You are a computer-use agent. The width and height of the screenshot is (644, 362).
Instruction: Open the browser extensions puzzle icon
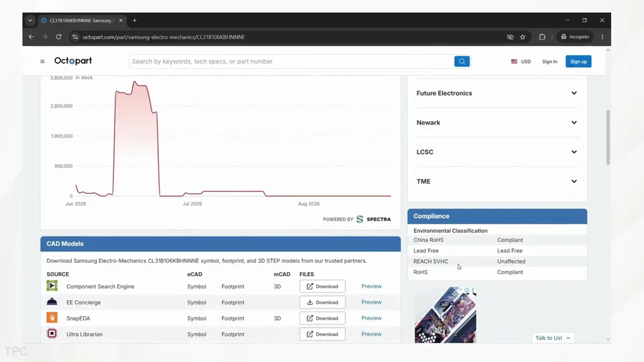pos(542,37)
